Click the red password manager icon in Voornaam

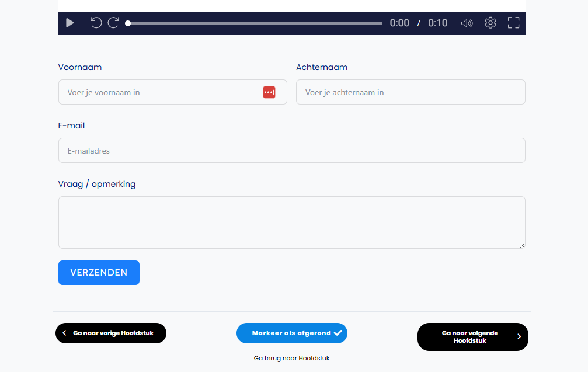point(269,92)
